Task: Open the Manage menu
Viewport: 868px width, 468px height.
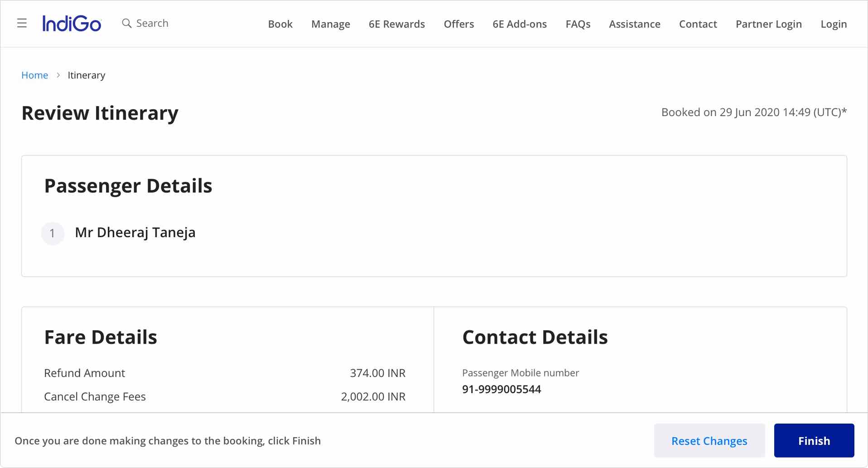Action: click(330, 24)
